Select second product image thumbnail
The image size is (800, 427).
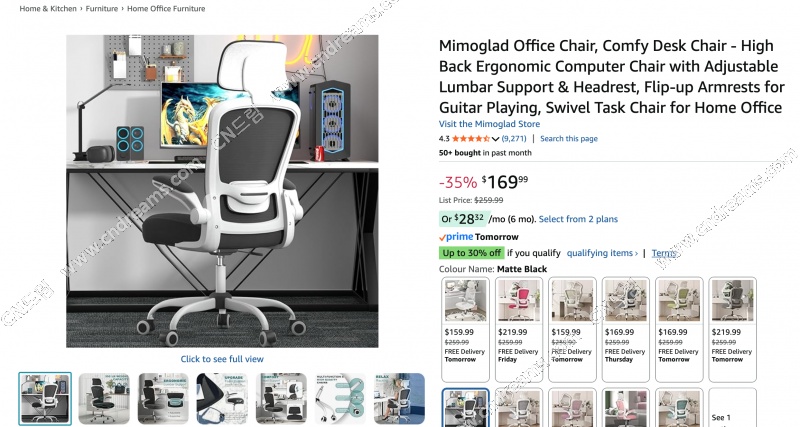(104, 398)
